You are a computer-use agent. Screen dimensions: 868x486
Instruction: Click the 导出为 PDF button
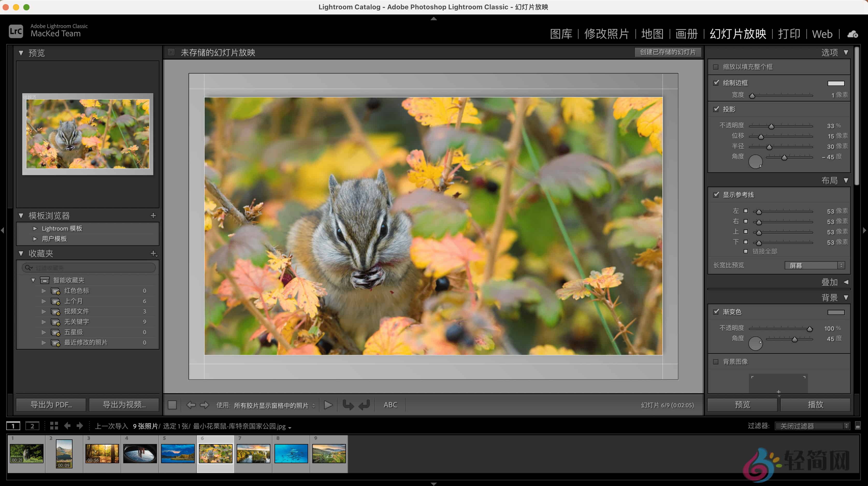coord(50,404)
